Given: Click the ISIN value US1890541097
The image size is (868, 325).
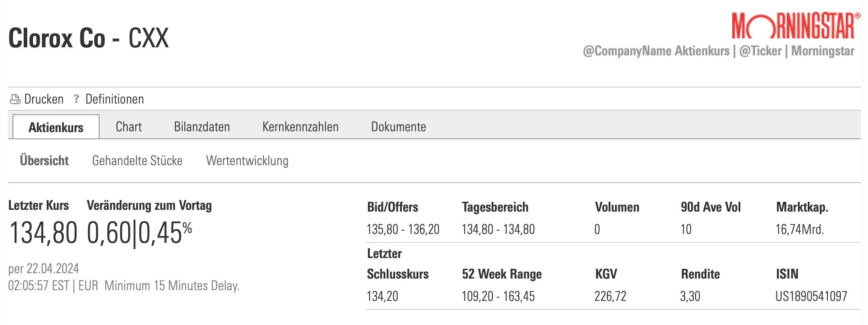Looking at the screenshot, I should 811,296.
